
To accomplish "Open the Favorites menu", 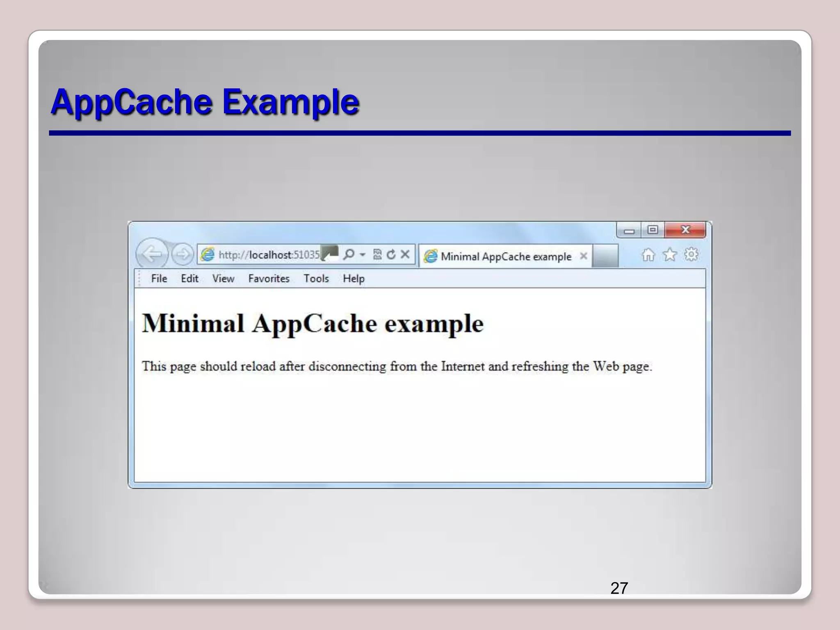I will 269,278.
